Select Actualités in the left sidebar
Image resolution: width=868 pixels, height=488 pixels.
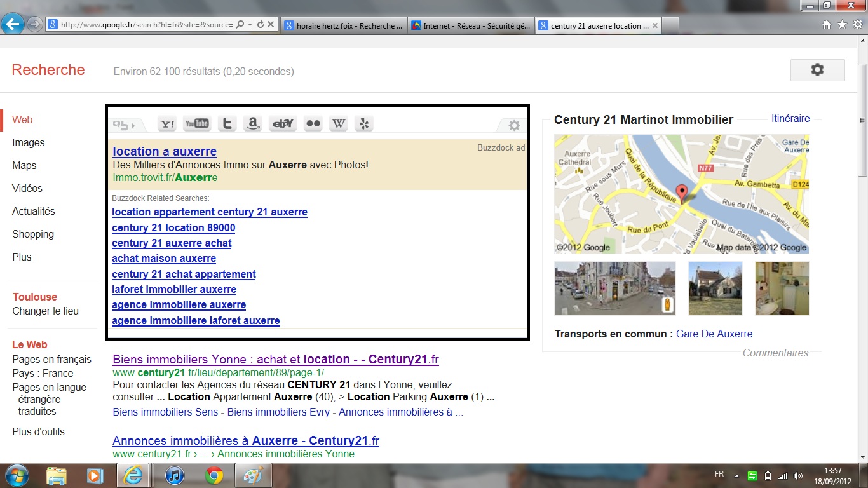click(34, 211)
